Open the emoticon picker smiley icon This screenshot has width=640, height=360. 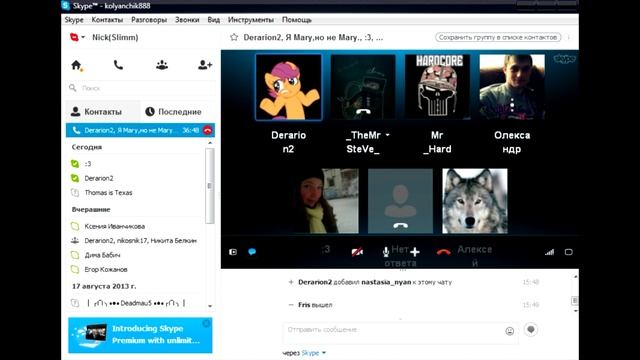(x=509, y=331)
